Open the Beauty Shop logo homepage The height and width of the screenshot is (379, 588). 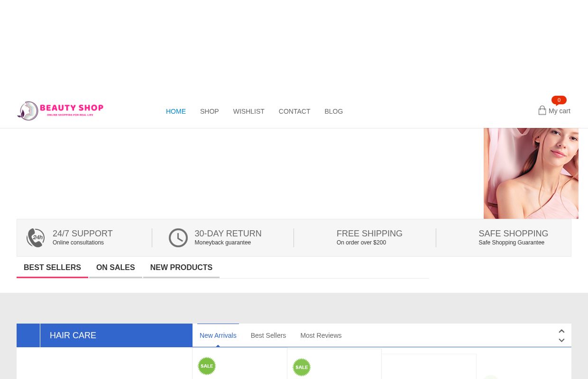point(60,111)
